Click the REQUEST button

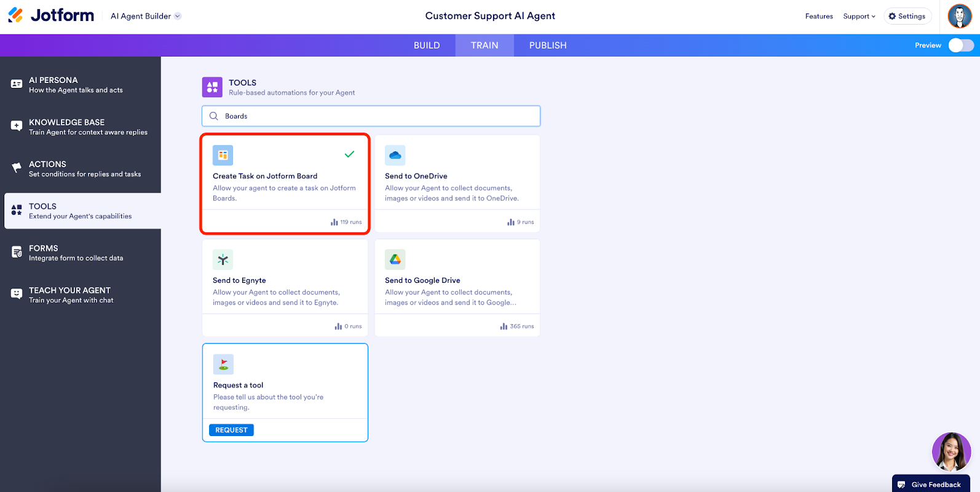231,430
